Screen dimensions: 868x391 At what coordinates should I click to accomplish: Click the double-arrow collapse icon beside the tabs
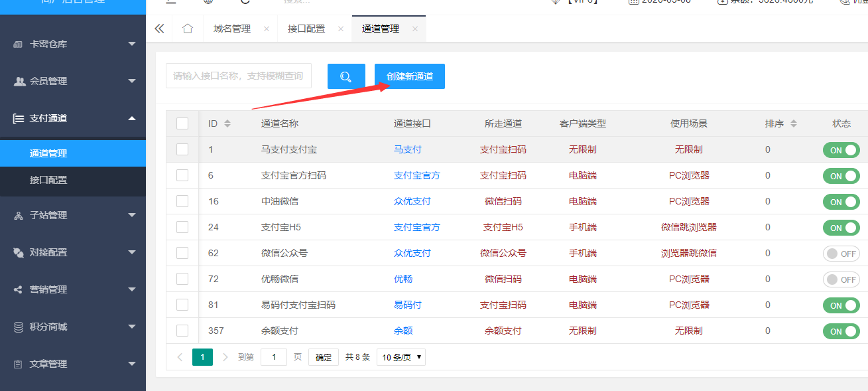coord(159,29)
